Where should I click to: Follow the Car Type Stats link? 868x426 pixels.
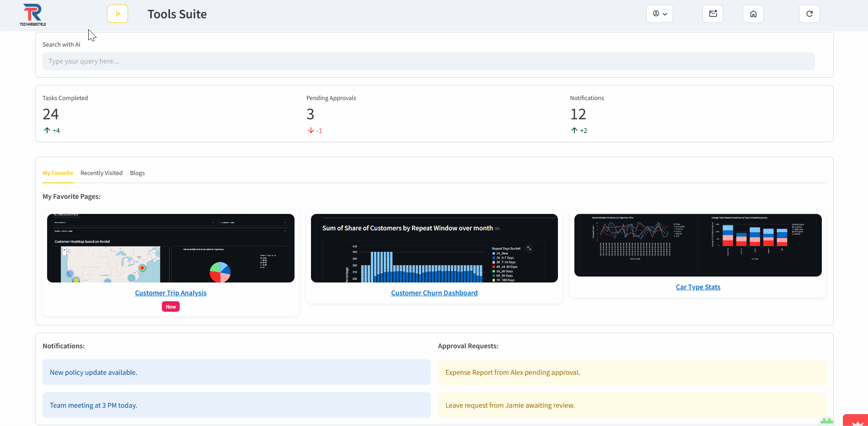tap(698, 287)
